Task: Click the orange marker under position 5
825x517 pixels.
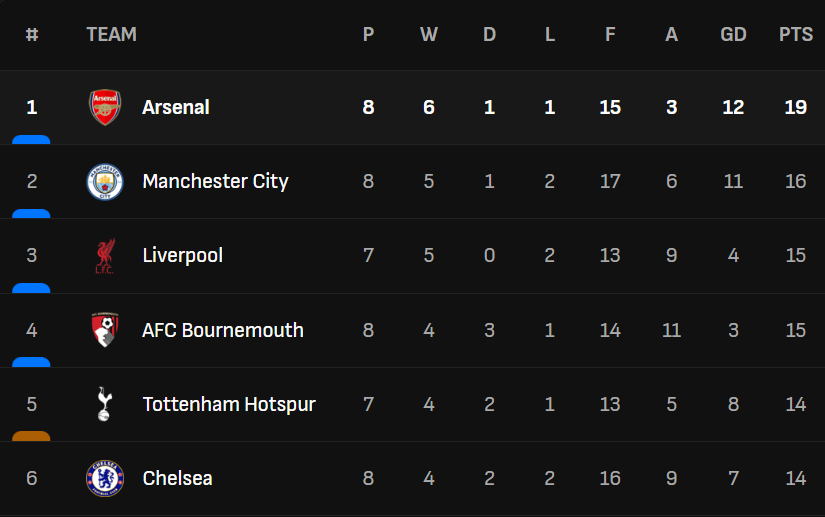Action: point(31,436)
